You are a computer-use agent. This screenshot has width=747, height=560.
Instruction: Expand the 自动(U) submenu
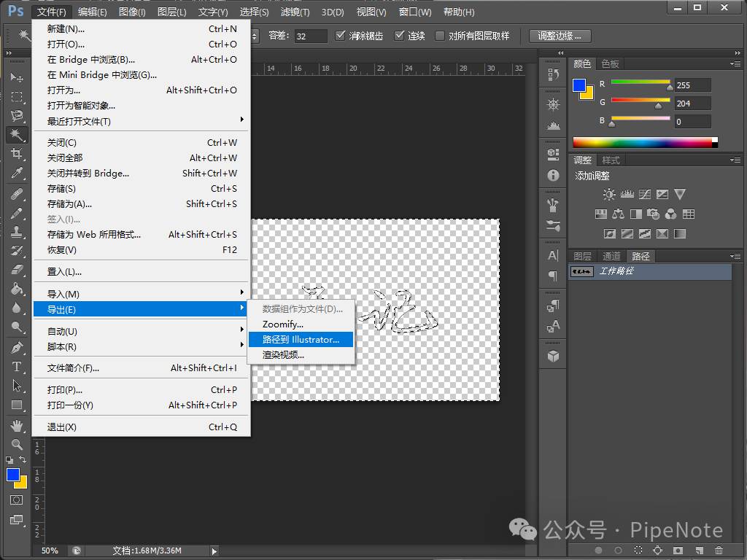141,331
